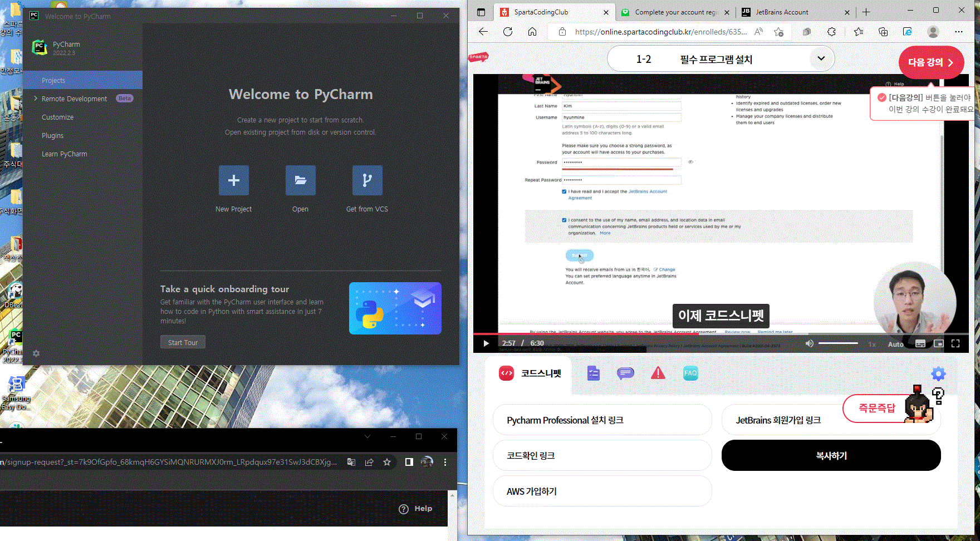Open Edge extensions puzzle icon
The width and height of the screenshot is (980, 541).
[831, 32]
